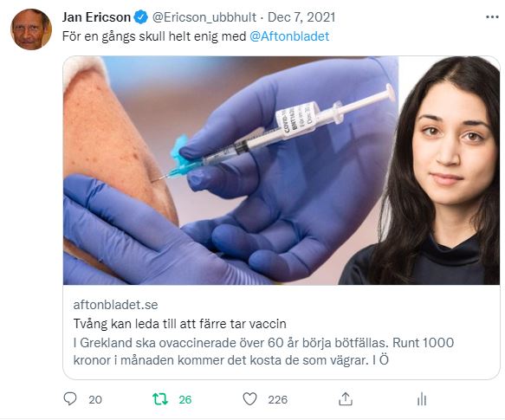Open the Jan Ericson display name

(96, 17)
